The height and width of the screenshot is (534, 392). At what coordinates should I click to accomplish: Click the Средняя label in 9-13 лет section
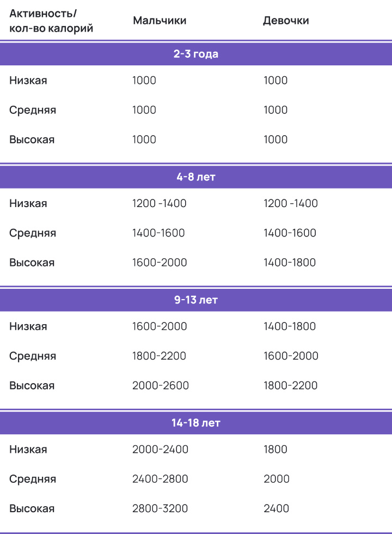click(x=33, y=356)
